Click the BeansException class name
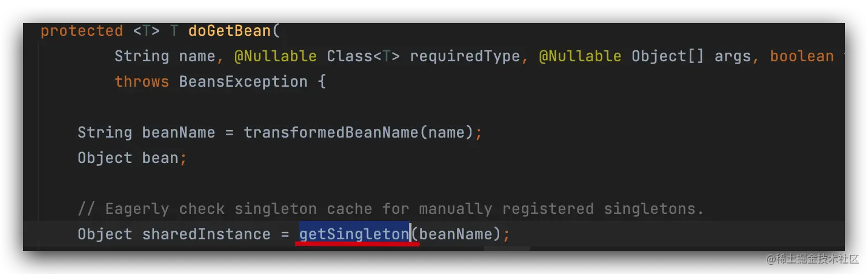The height and width of the screenshot is (274, 868). click(244, 82)
